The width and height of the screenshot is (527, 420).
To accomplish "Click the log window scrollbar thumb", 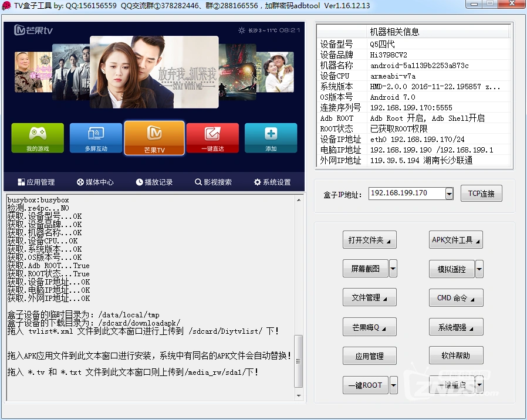I will tap(299, 361).
